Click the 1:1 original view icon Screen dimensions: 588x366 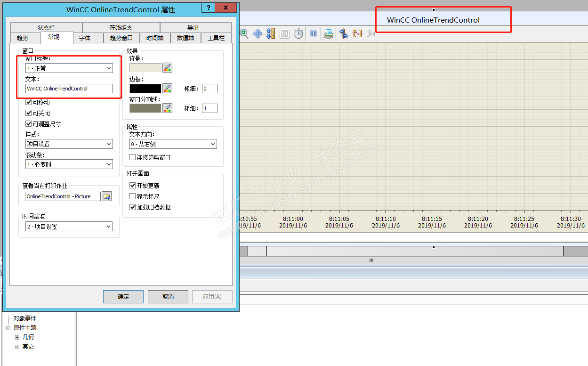(284, 33)
